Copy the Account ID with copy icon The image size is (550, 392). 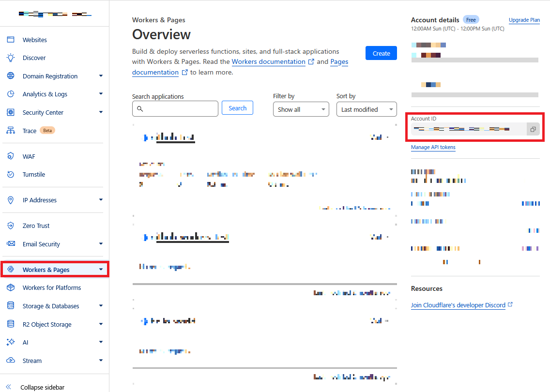coord(533,129)
